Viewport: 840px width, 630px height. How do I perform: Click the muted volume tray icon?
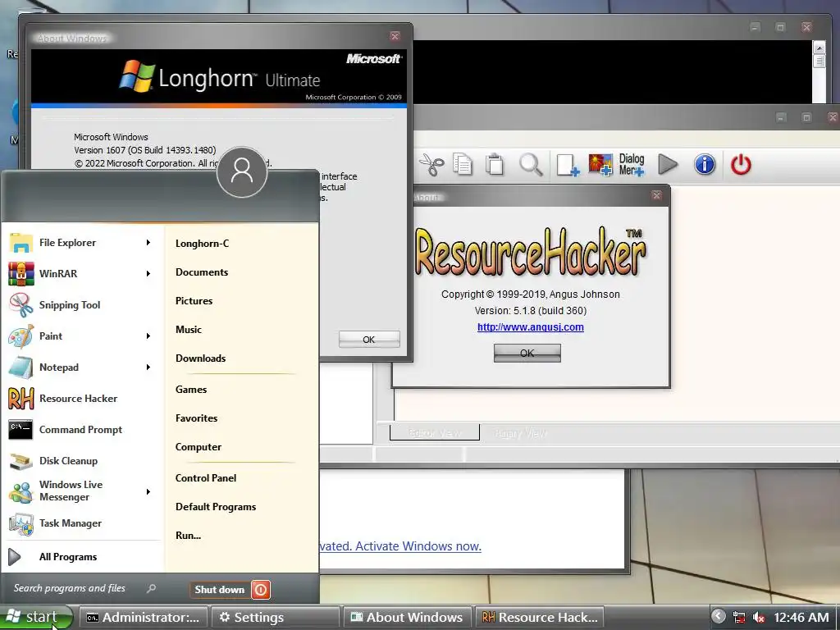click(758, 618)
